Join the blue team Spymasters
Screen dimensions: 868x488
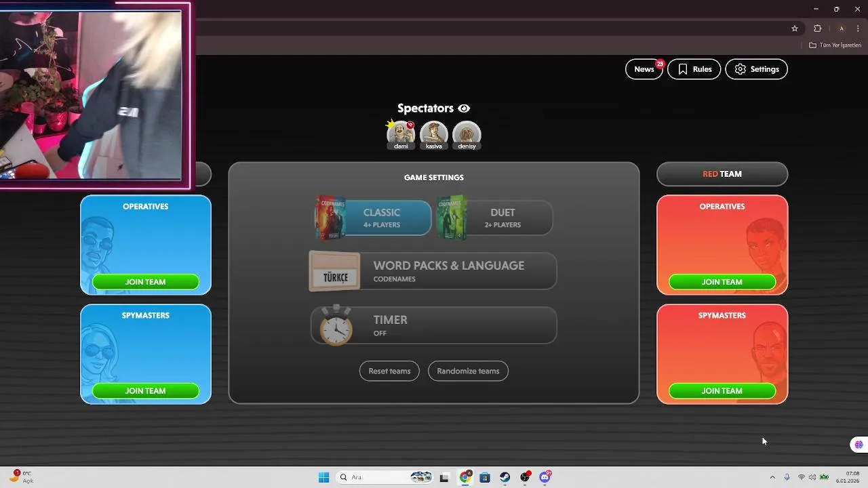146,391
